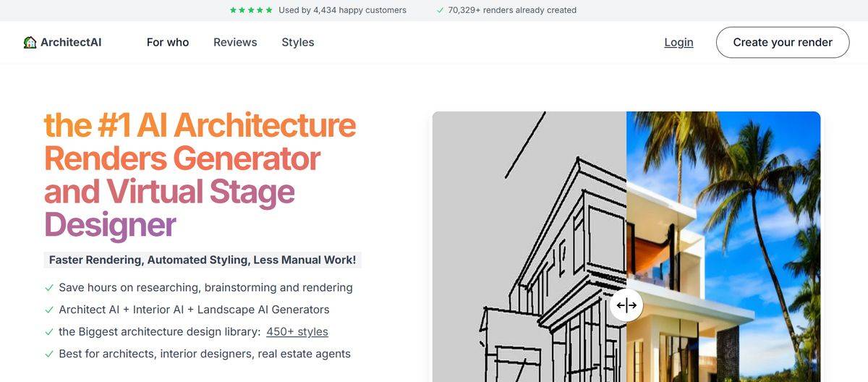Viewport: 868px width, 382px height.
Task: Click the Login link
Action: tap(678, 43)
